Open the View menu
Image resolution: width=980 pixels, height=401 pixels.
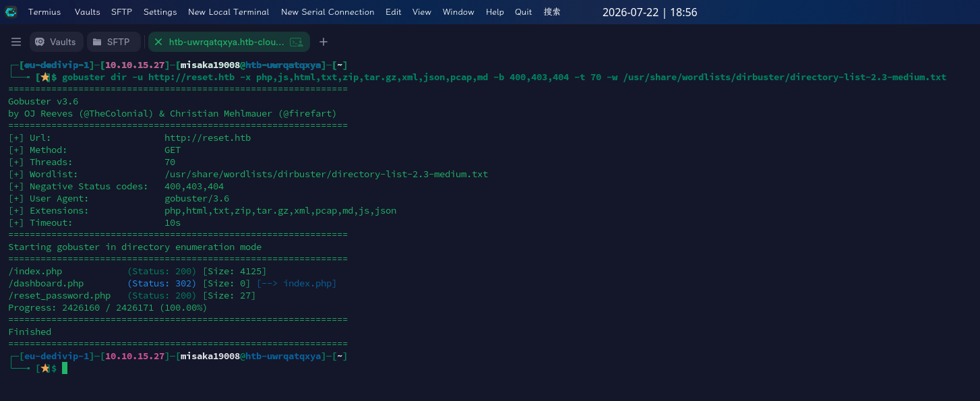422,12
